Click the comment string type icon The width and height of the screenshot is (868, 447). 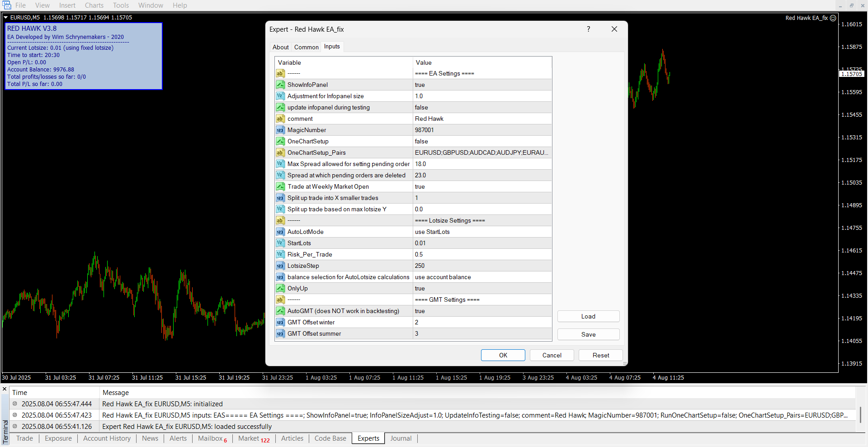280,119
